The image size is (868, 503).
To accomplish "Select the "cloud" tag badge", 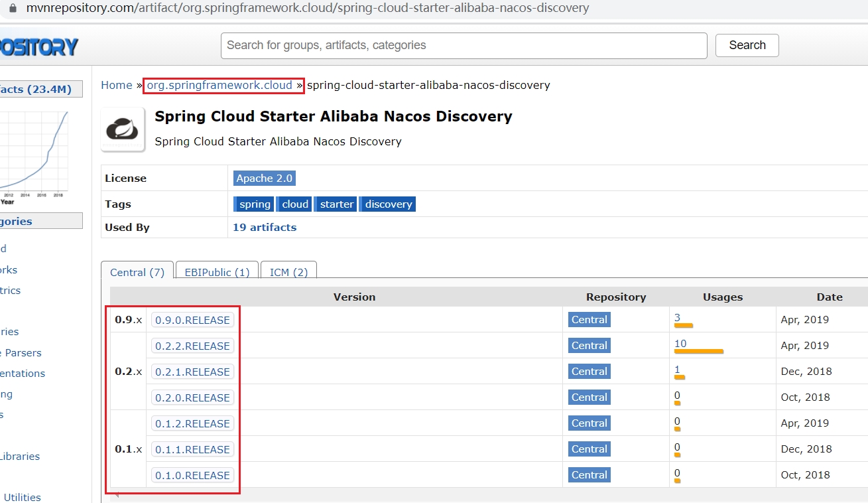I will pyautogui.click(x=294, y=204).
